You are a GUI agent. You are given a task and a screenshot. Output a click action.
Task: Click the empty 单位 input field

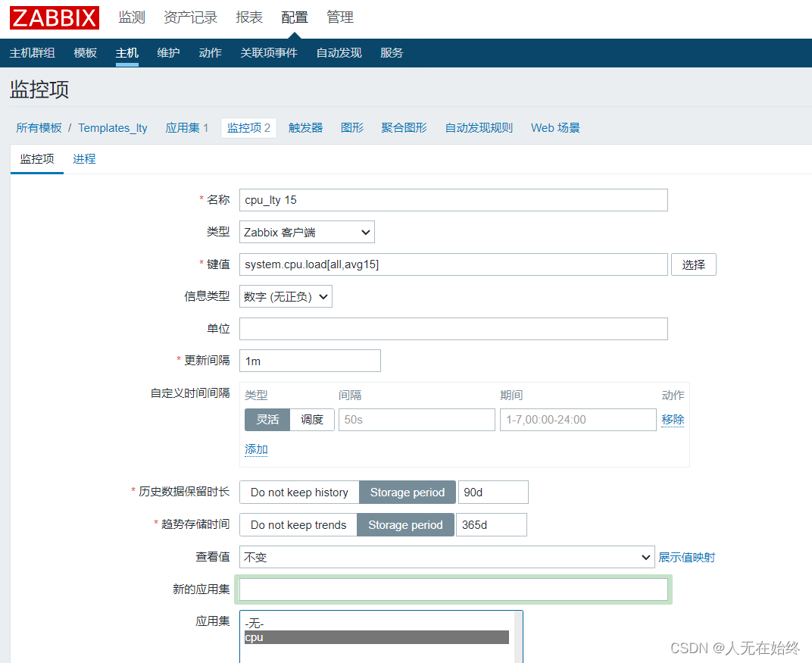click(x=454, y=329)
